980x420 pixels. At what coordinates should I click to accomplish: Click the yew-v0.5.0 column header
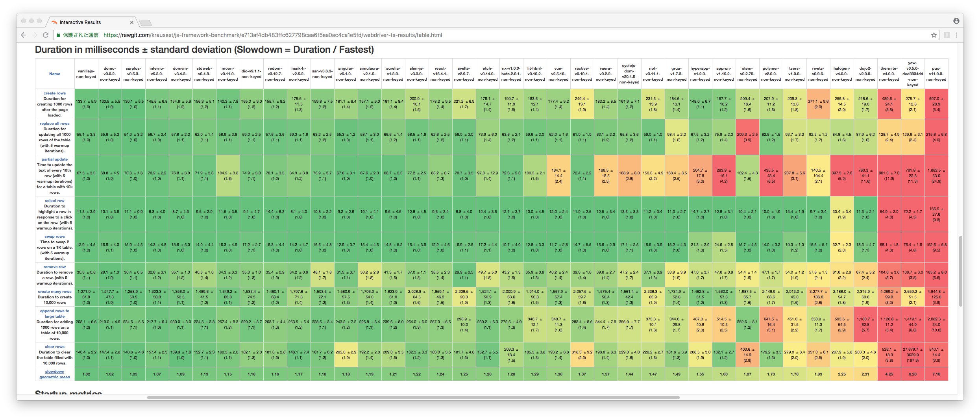coord(913,74)
